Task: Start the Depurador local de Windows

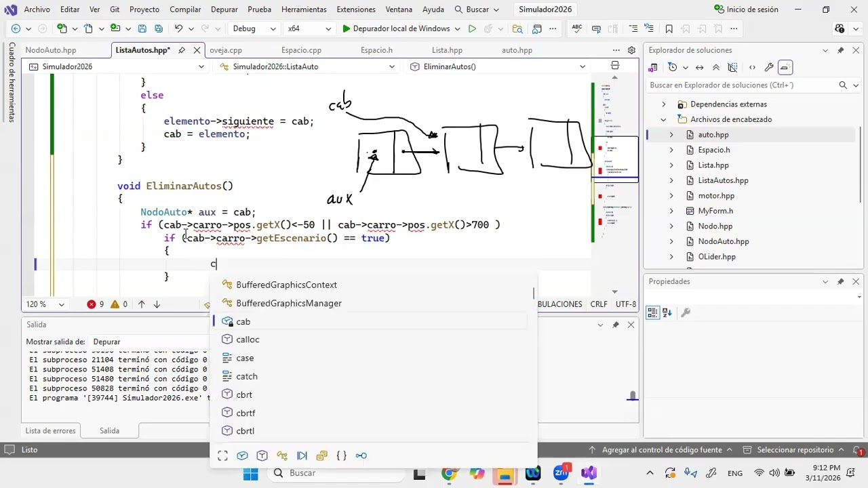Action: pyautogui.click(x=395, y=28)
